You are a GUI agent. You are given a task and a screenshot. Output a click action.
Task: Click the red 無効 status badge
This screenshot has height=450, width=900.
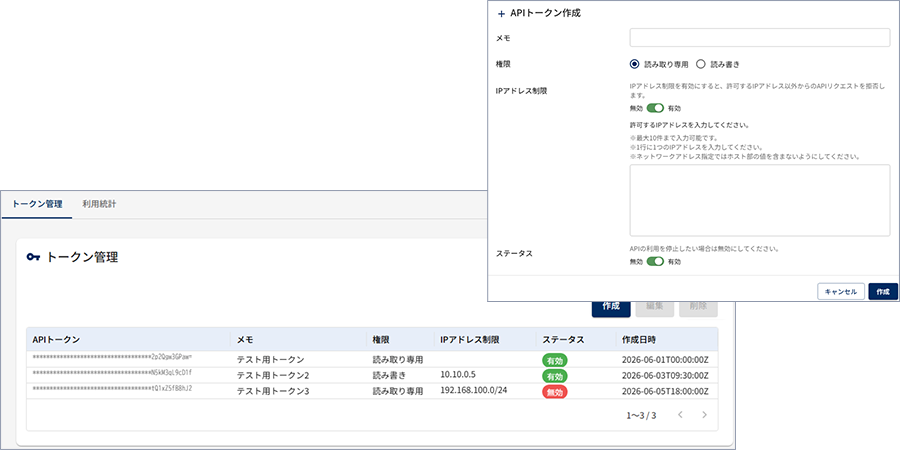(554, 392)
